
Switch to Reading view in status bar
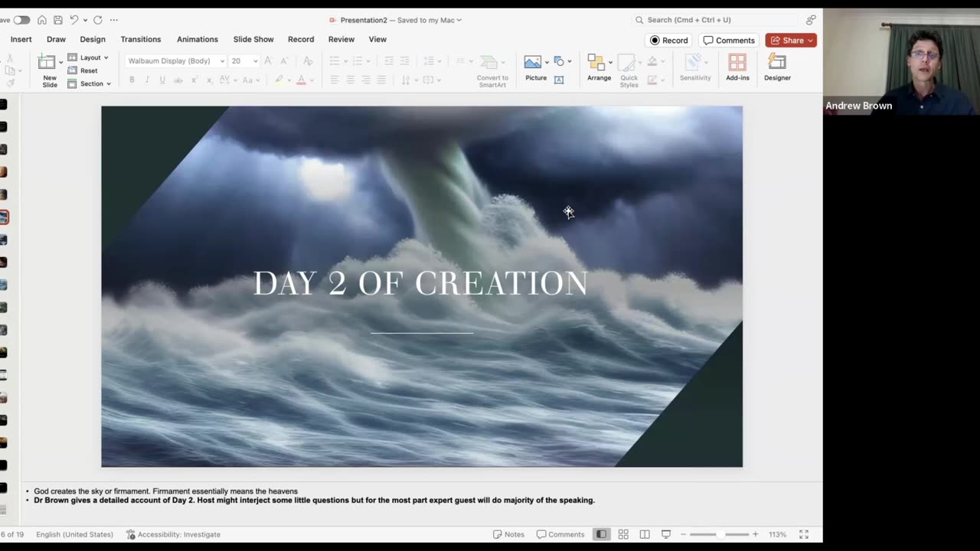click(645, 534)
